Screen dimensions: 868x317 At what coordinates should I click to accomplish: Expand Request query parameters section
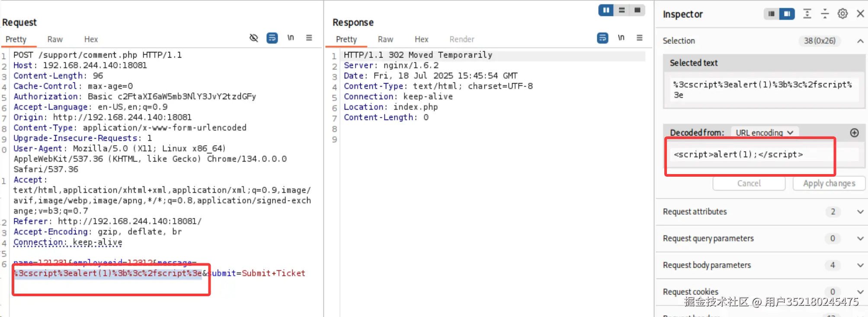(860, 239)
